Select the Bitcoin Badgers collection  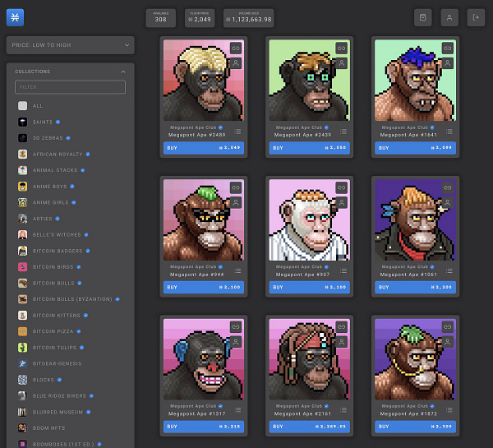coord(53,251)
